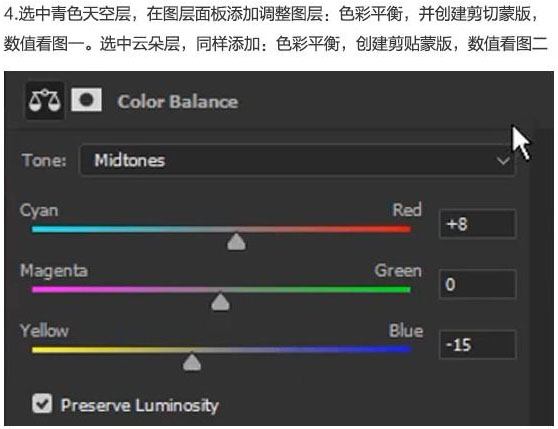Click the Red label
This screenshot has height=429, width=558.
(407, 210)
